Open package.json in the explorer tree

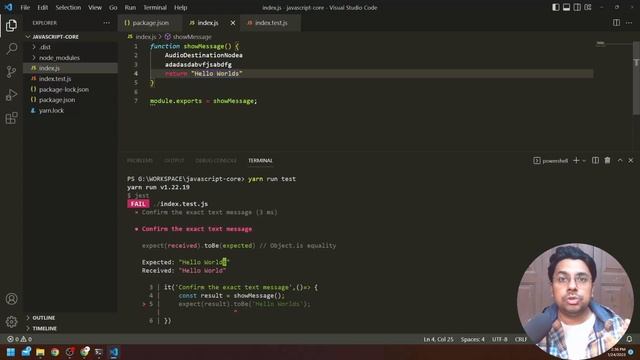pos(71,100)
